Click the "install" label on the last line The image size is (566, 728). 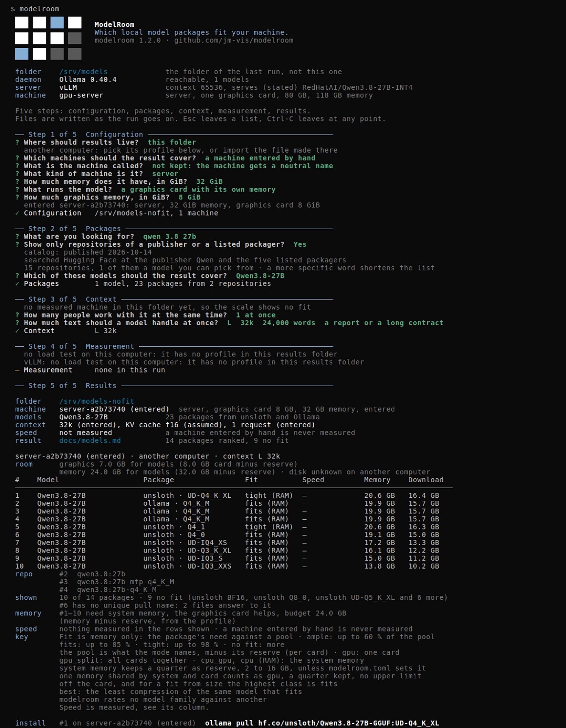pyautogui.click(x=30, y=723)
